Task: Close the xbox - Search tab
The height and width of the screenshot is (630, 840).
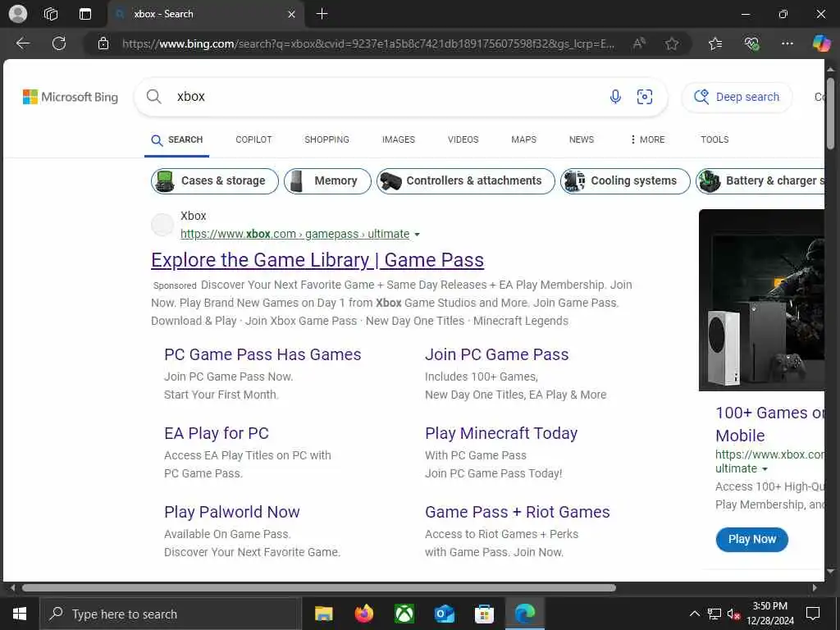Action: click(x=291, y=15)
